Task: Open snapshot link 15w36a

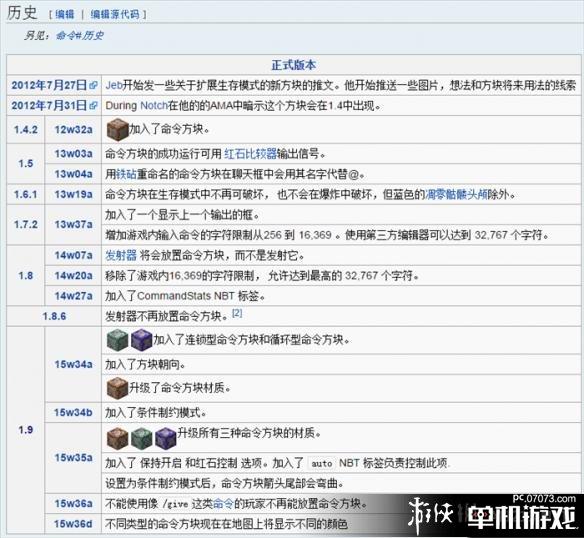Action: (73, 504)
